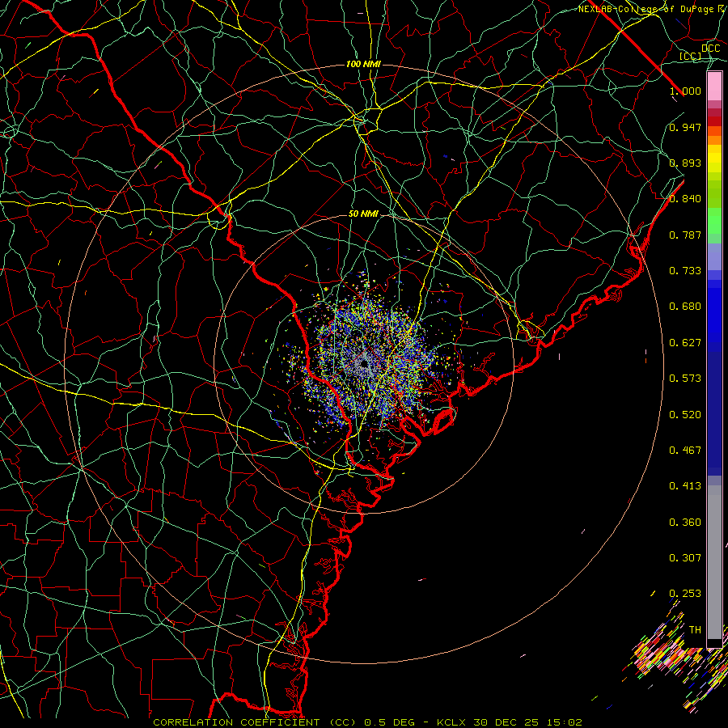The image size is (728, 728).
Task: Click the 0.413 value on the scale
Action: [685, 486]
